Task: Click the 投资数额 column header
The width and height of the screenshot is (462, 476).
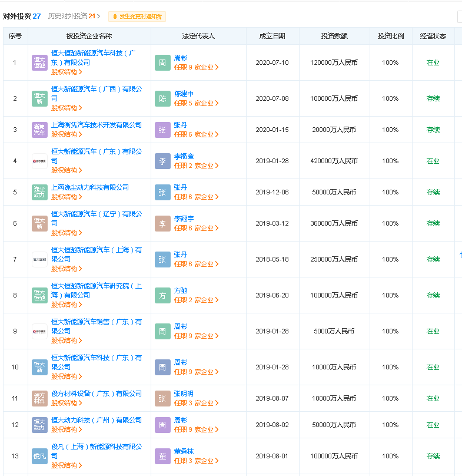Action: [334, 36]
